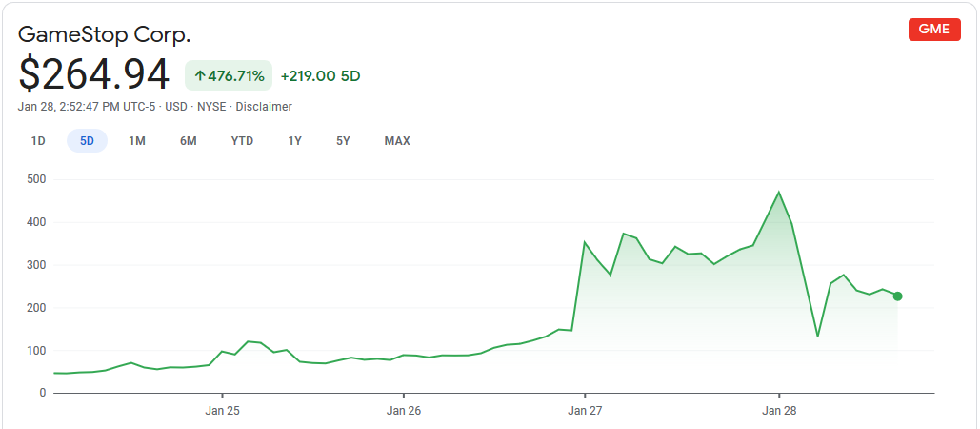Click the +219.00 5D change text
Image resolution: width=980 pixels, height=429 pixels.
point(321,76)
